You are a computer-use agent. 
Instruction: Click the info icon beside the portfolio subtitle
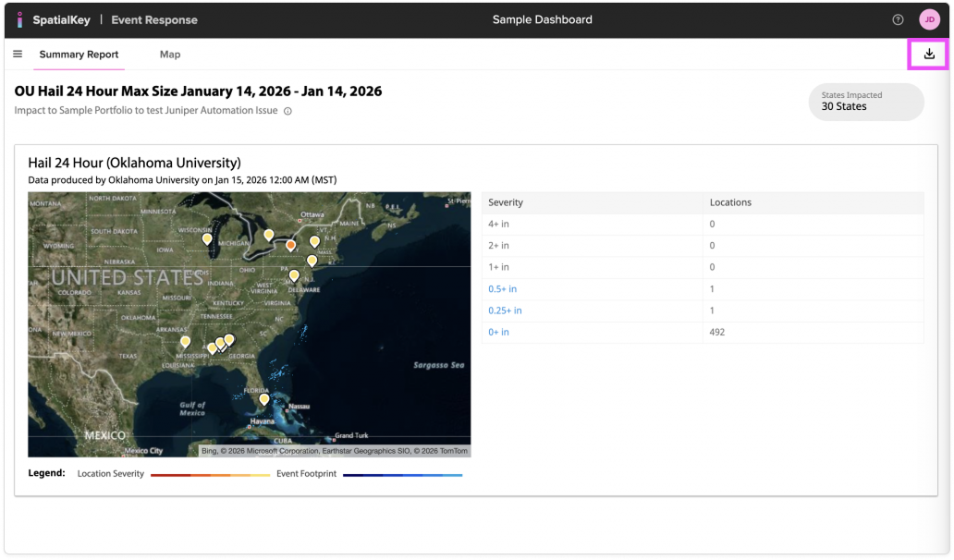[287, 111]
